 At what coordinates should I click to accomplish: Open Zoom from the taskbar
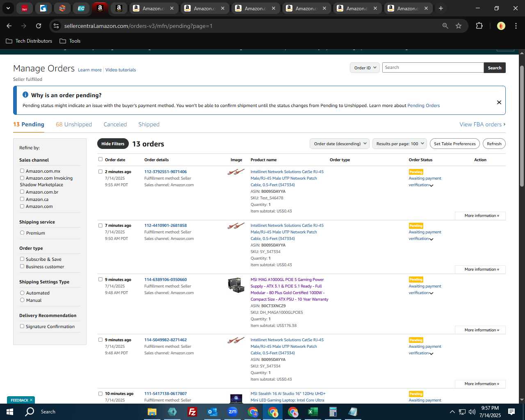tap(233, 412)
